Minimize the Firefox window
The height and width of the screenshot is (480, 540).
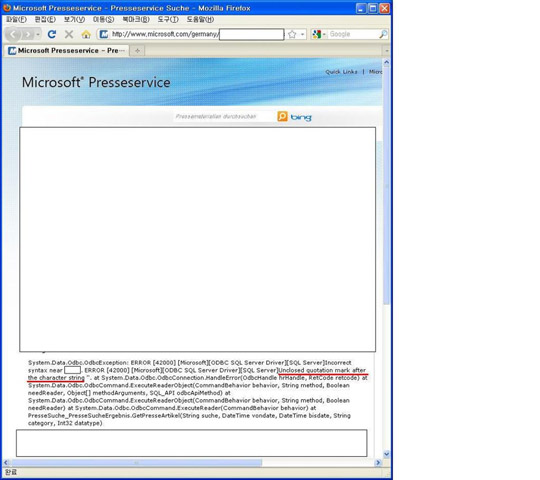(x=361, y=8)
